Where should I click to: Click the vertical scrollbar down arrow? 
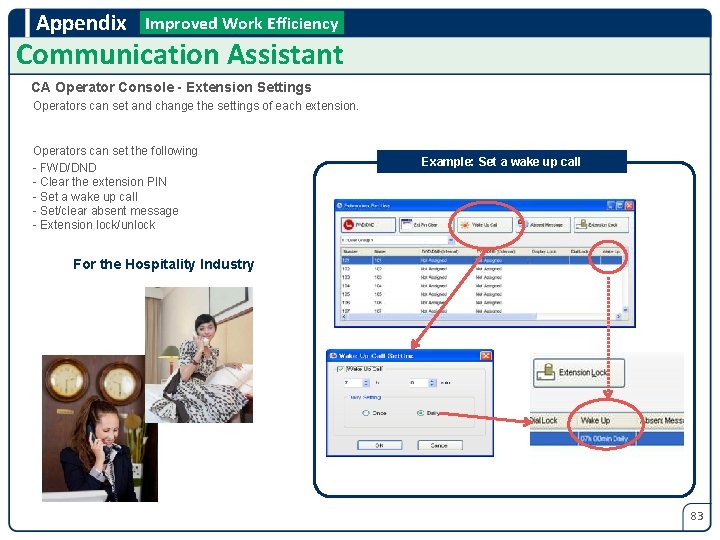pyautogui.click(x=625, y=310)
